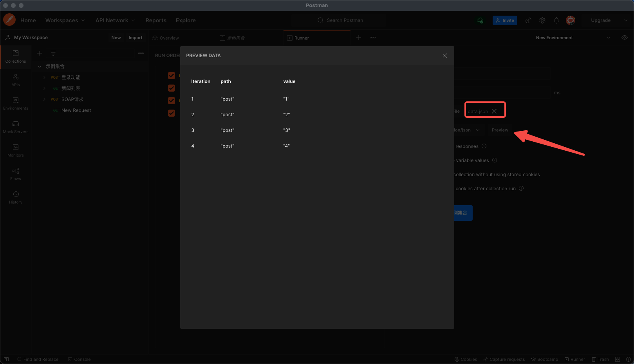Image resolution: width=634 pixels, height=364 pixels.
Task: Open Find and Replace in status bar
Action: pyautogui.click(x=38, y=359)
